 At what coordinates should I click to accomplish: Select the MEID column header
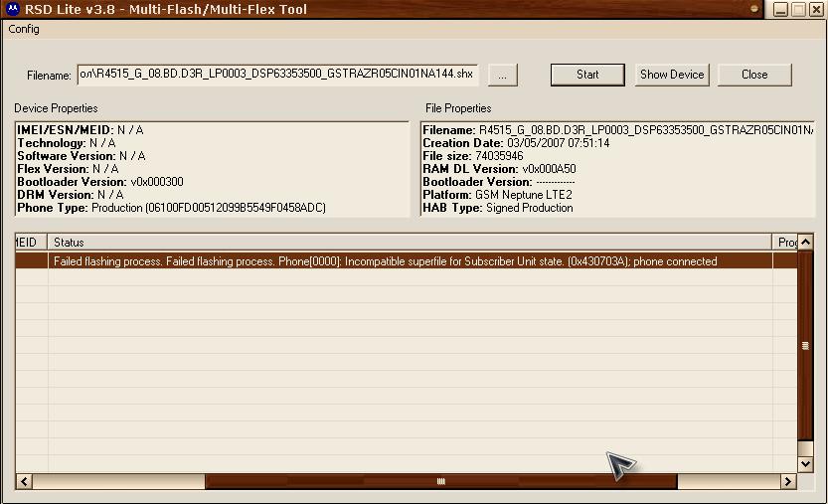point(31,242)
